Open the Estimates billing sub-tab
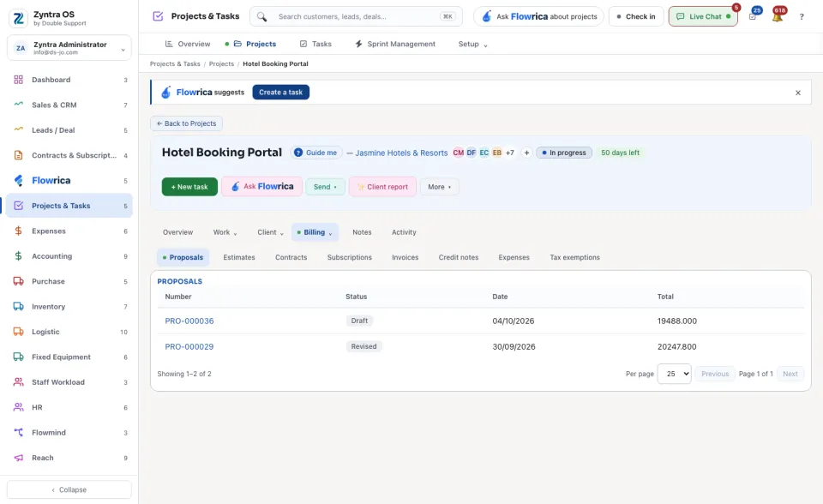The width and height of the screenshot is (823, 504). tap(239, 257)
